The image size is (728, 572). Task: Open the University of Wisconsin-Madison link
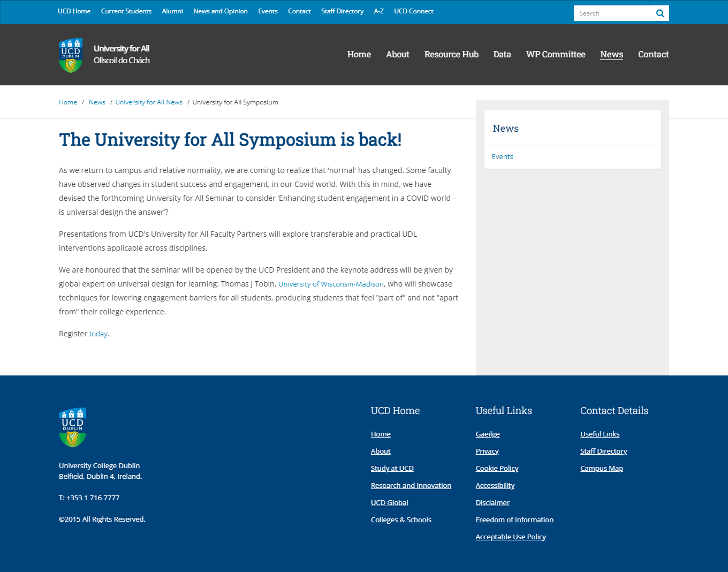click(x=331, y=284)
